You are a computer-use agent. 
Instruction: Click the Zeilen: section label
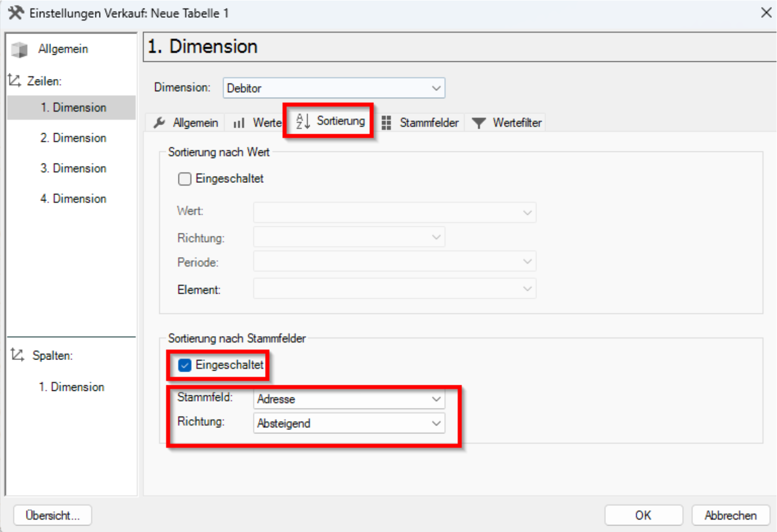point(44,81)
